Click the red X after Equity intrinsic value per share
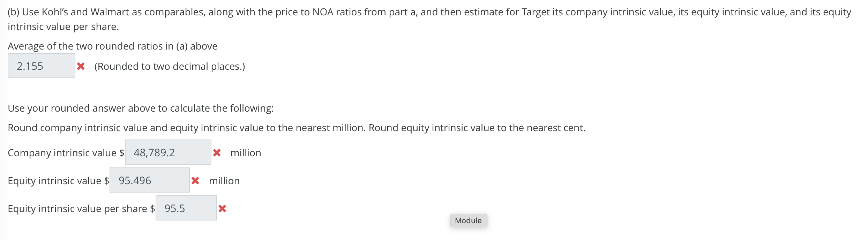 [x=223, y=209]
